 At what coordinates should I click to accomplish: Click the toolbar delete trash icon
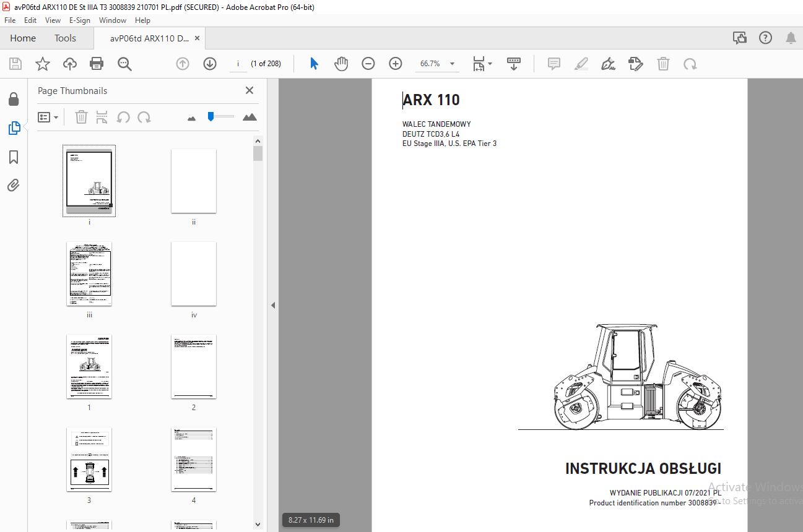point(663,64)
